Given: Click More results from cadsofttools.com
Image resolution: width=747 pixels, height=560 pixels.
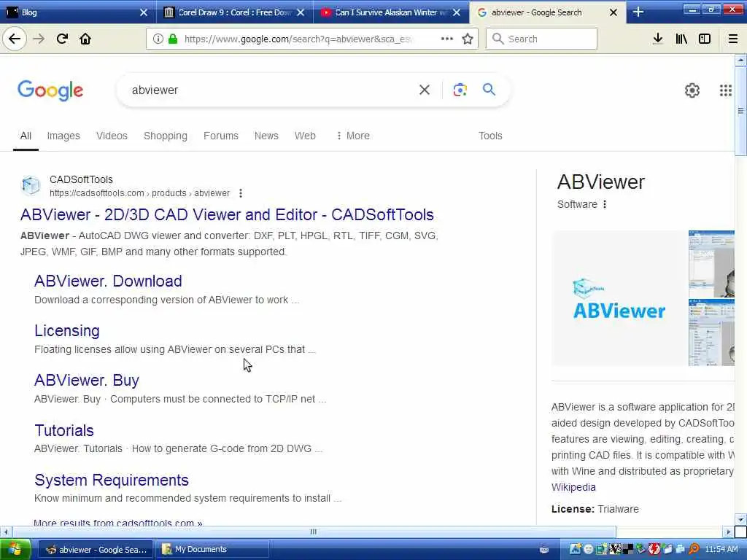Looking at the screenshot, I should coord(117,522).
